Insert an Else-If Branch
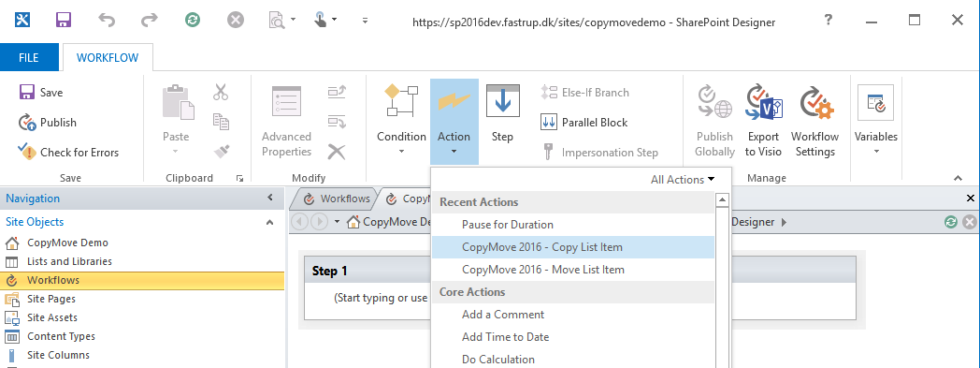This screenshot has width=980, height=368. click(585, 92)
